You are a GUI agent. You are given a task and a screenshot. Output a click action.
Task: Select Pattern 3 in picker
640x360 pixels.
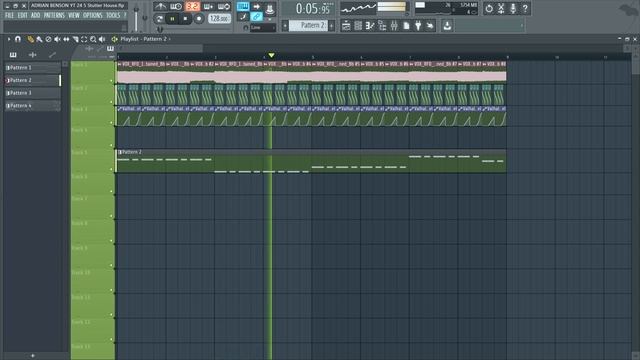click(33, 93)
